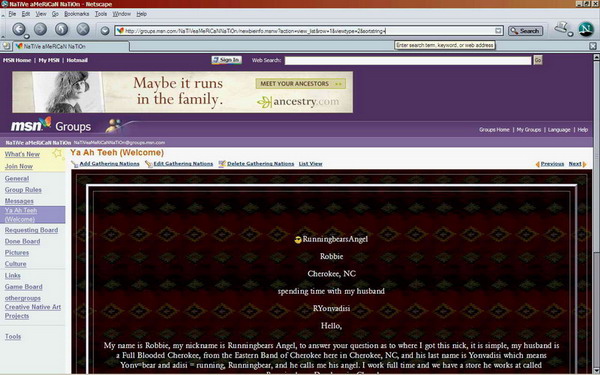Image resolution: width=600 pixels, height=375 pixels.
Task: Open the Tools menu
Action: [101, 14]
